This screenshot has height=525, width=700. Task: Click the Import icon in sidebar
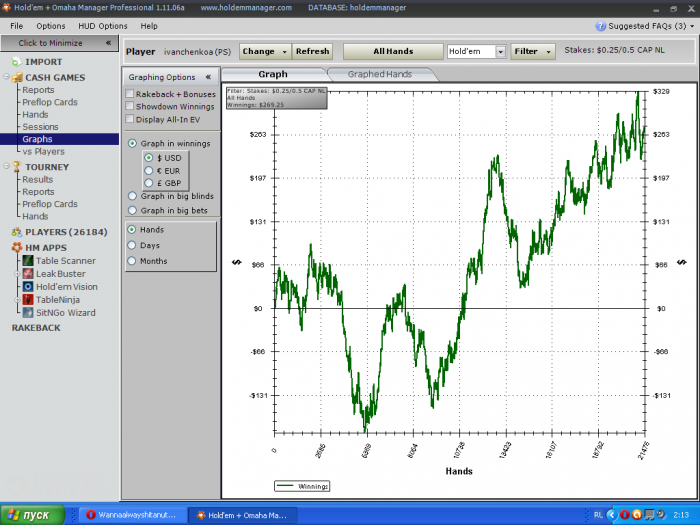tap(17, 62)
